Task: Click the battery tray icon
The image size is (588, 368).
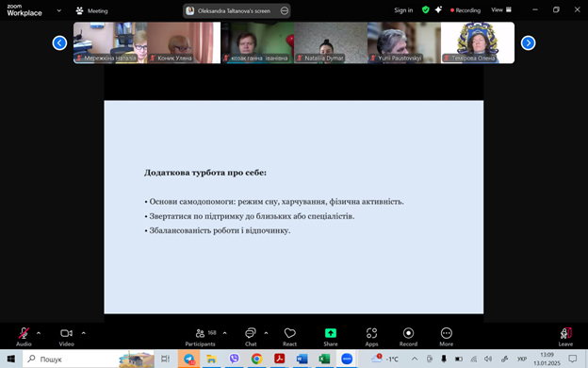Action: [x=459, y=359]
